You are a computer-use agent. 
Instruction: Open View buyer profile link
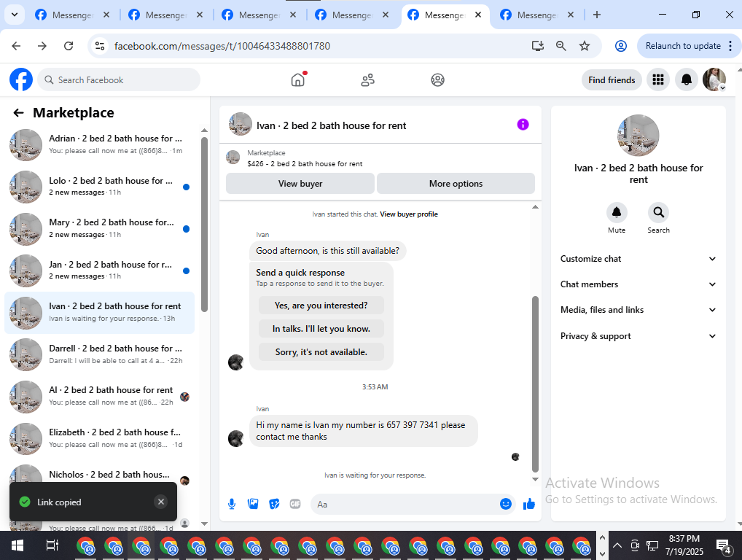pyautogui.click(x=408, y=214)
